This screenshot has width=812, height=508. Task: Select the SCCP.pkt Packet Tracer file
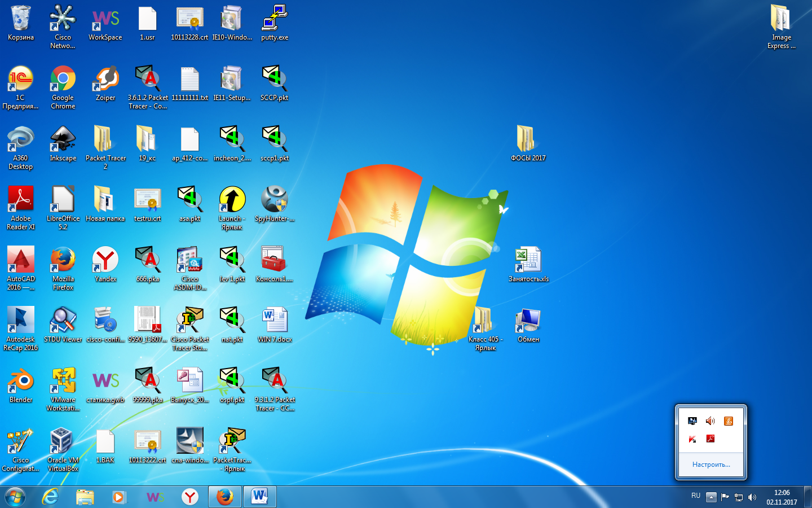(x=275, y=84)
